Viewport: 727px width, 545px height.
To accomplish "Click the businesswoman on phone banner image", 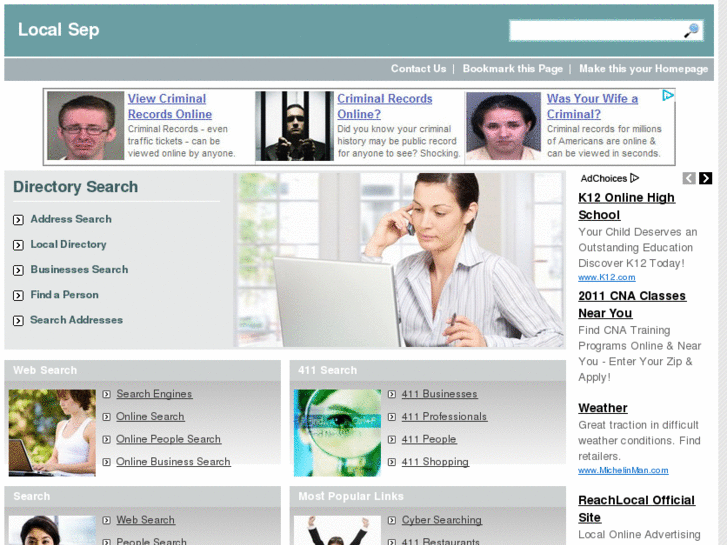I will click(x=399, y=260).
